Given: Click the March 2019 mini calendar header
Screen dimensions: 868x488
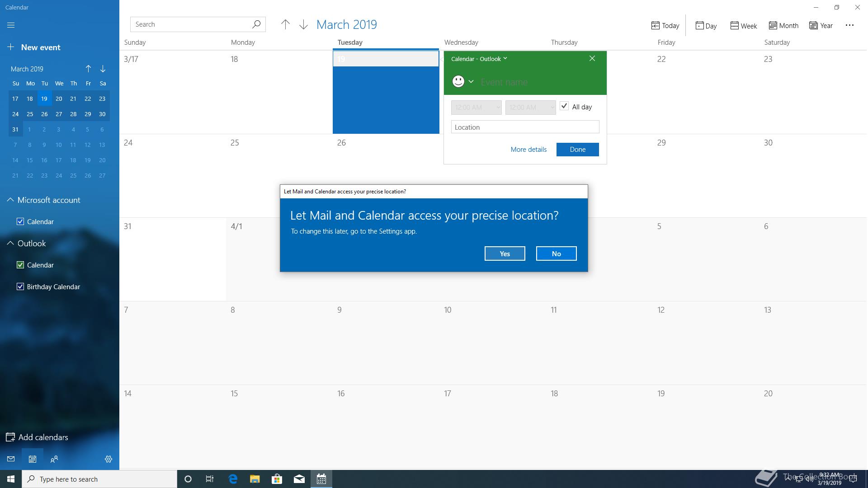Looking at the screenshot, I should point(27,69).
